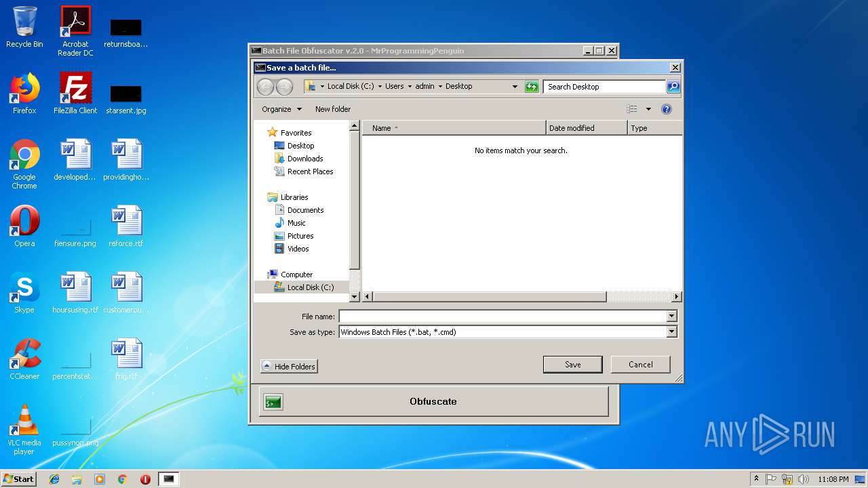Click the Save button
Image resolution: width=868 pixels, height=488 pixels.
pos(573,365)
